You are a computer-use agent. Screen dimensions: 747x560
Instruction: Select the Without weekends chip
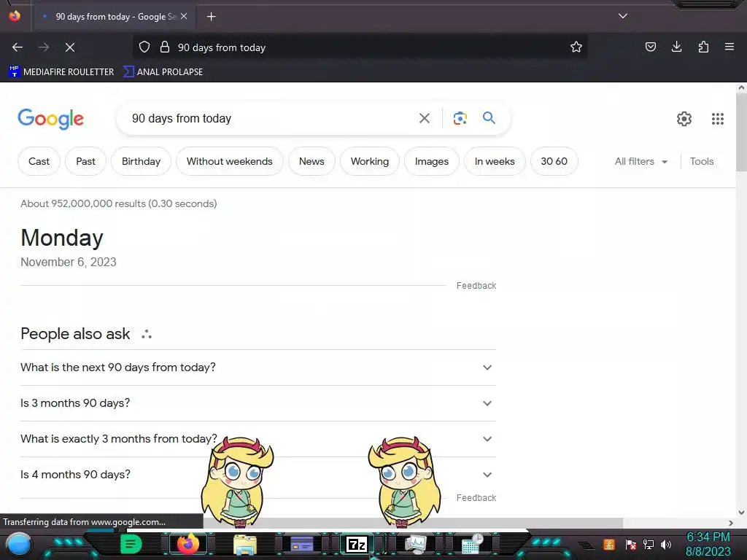point(230,161)
